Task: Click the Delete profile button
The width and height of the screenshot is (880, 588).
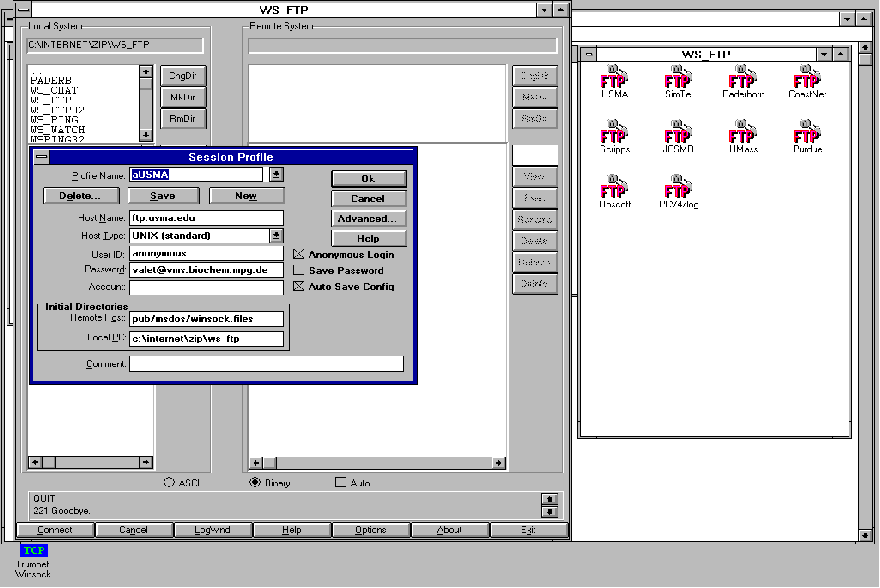Action: (x=81, y=196)
